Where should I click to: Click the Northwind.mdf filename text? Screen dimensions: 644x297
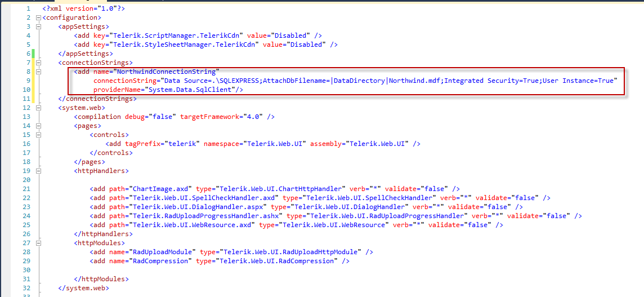click(416, 81)
